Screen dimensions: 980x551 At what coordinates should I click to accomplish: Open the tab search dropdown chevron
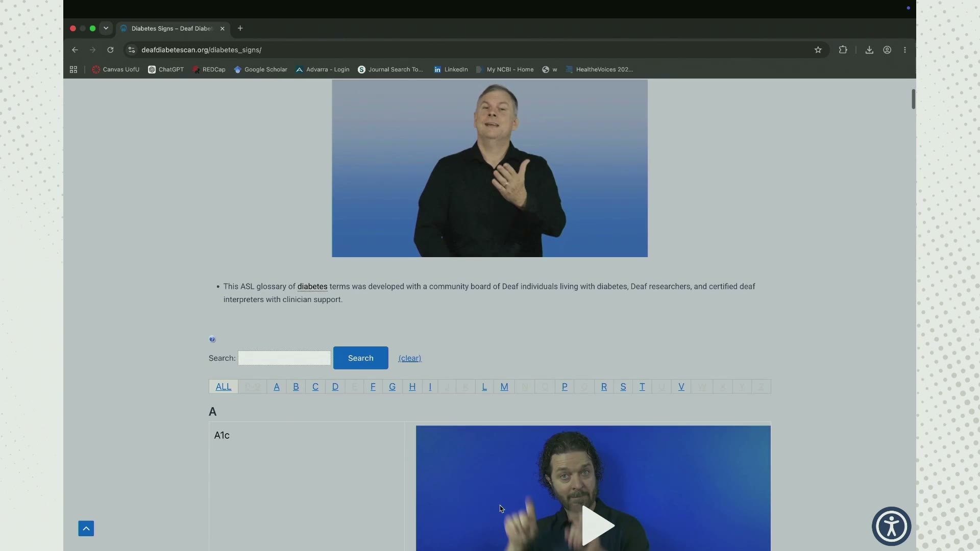pyautogui.click(x=106, y=29)
